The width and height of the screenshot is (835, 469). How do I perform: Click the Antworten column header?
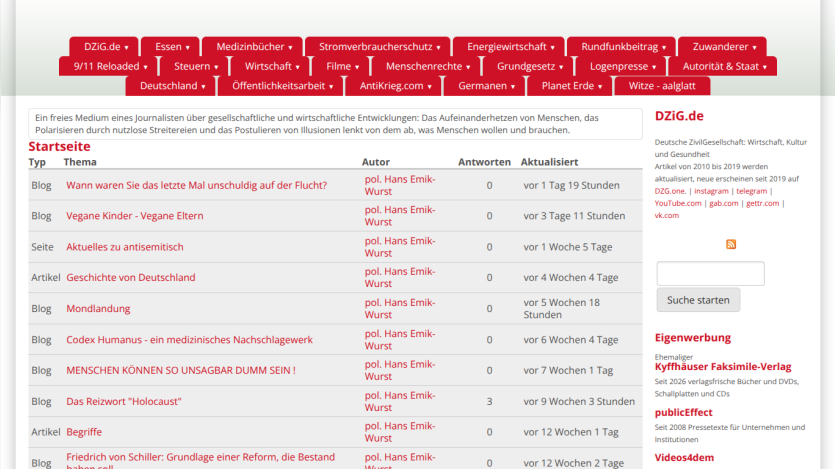(484, 162)
